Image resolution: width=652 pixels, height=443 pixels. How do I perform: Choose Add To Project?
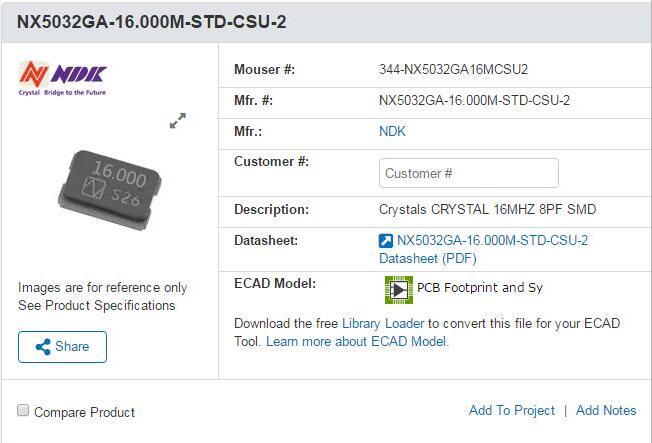[x=511, y=410]
